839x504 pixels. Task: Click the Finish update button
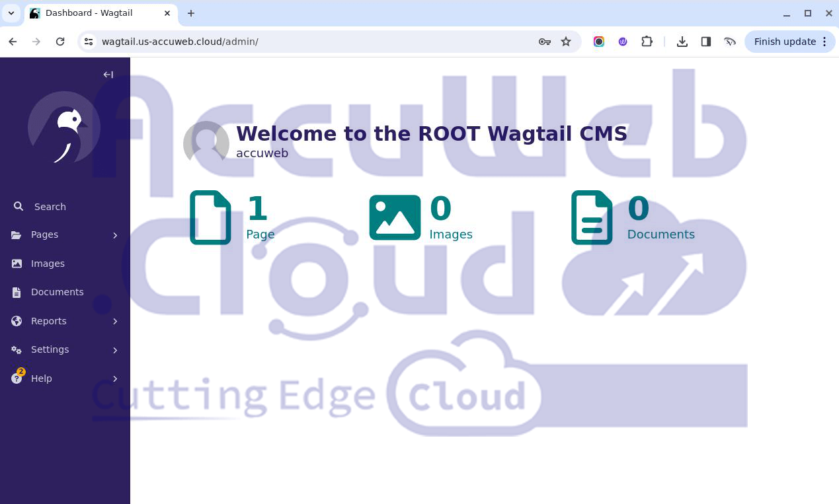tap(785, 42)
